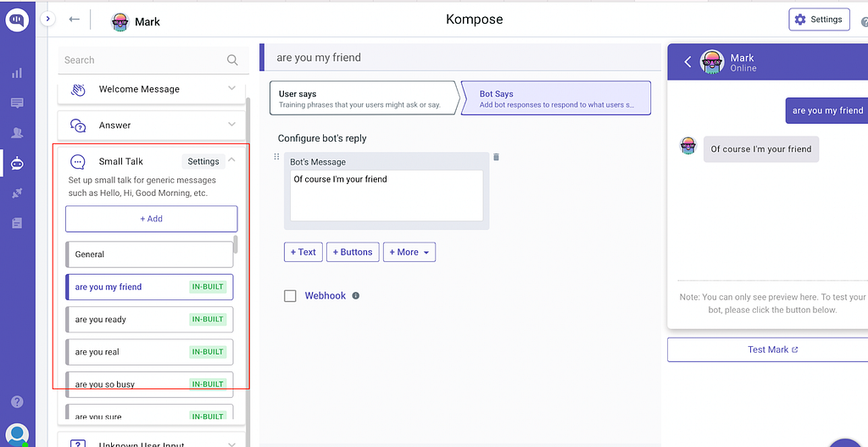This screenshot has width=868, height=447.
Task: Click the Kompose page title
Action: point(475,20)
